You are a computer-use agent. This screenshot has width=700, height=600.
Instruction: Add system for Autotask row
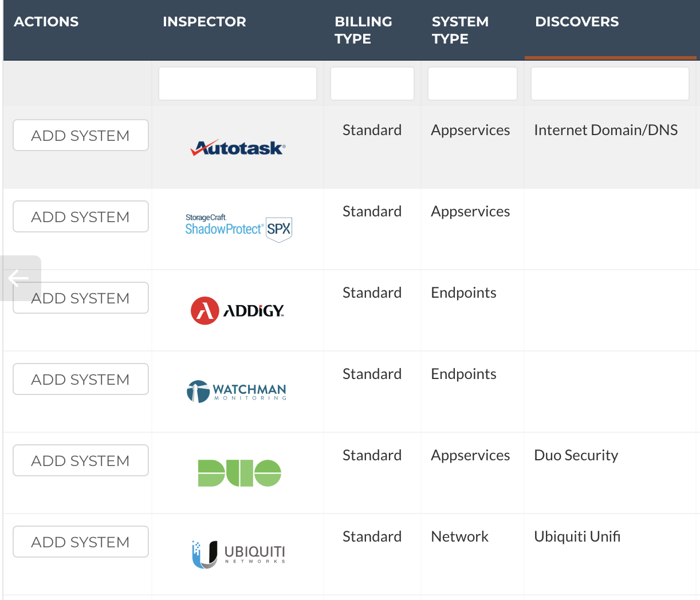click(81, 135)
